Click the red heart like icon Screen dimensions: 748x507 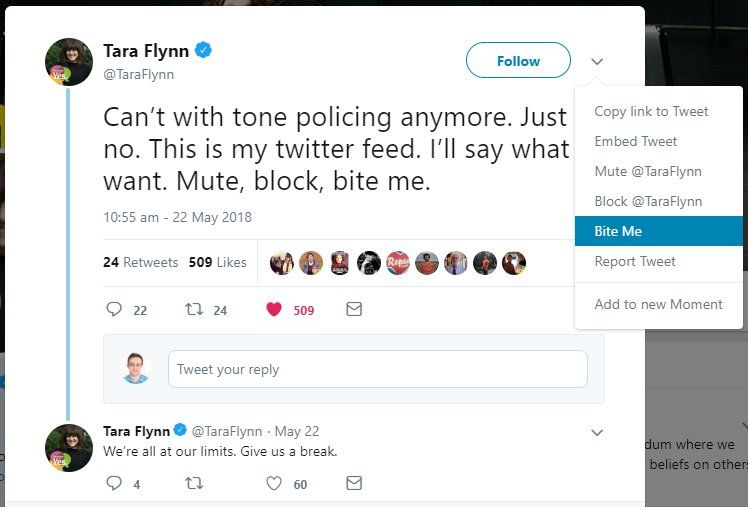coord(274,310)
